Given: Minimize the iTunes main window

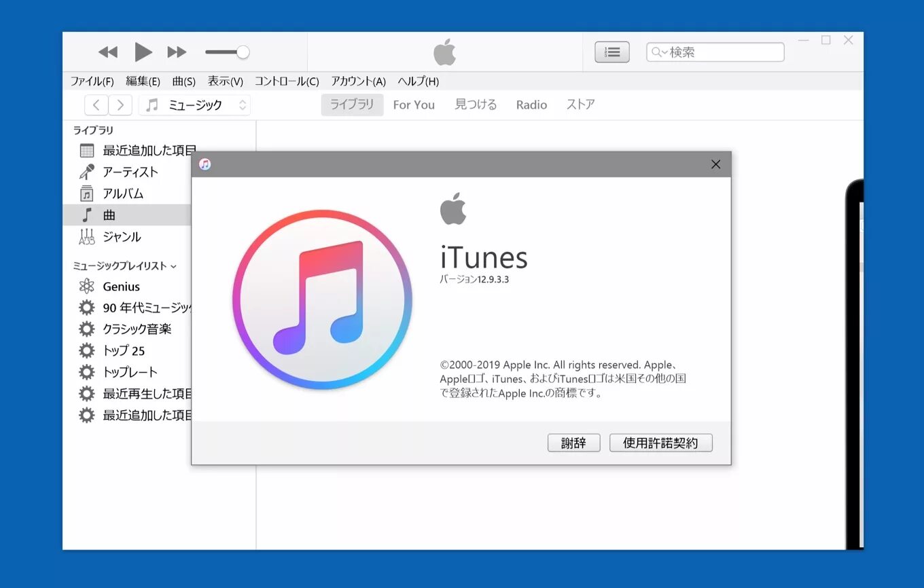Looking at the screenshot, I should (x=804, y=40).
